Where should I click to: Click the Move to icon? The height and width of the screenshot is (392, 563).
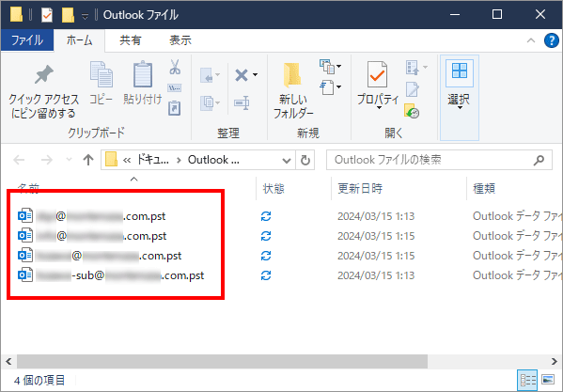[207, 75]
